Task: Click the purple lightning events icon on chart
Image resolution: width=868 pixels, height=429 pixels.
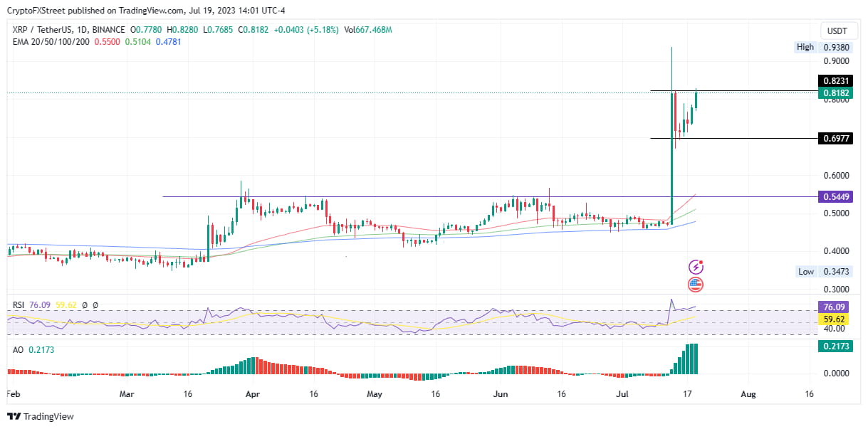Action: tap(696, 266)
